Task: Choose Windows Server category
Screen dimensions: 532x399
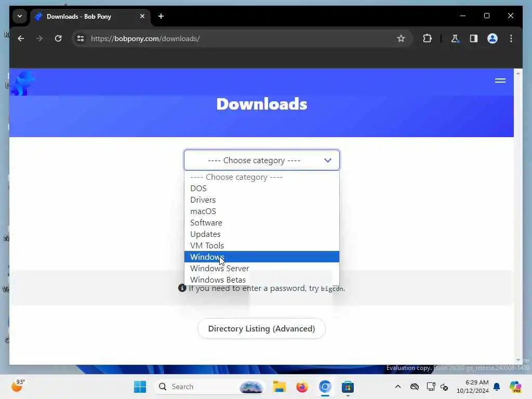Action: [x=262, y=269]
